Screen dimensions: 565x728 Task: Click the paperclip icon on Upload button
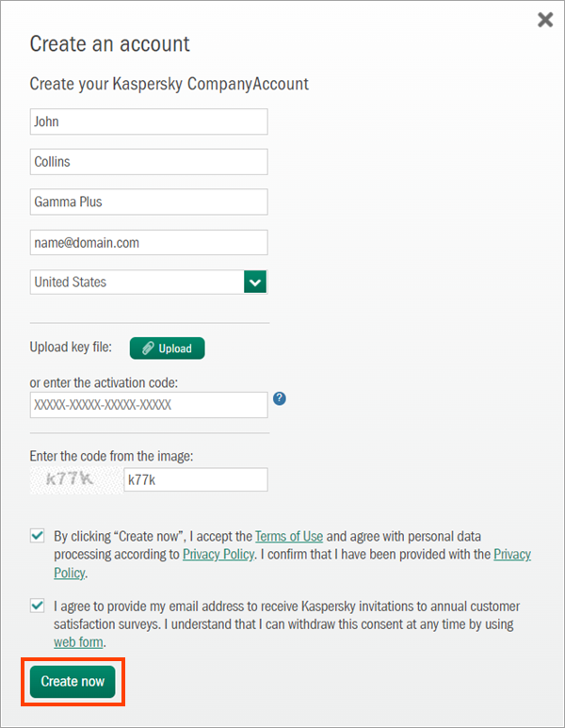pyautogui.click(x=148, y=348)
